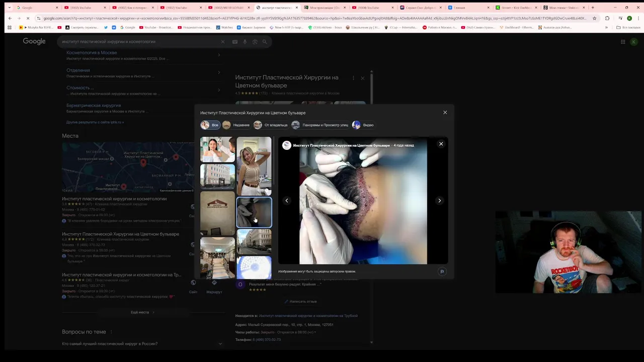Open the tab search dropdown

click(10, 8)
